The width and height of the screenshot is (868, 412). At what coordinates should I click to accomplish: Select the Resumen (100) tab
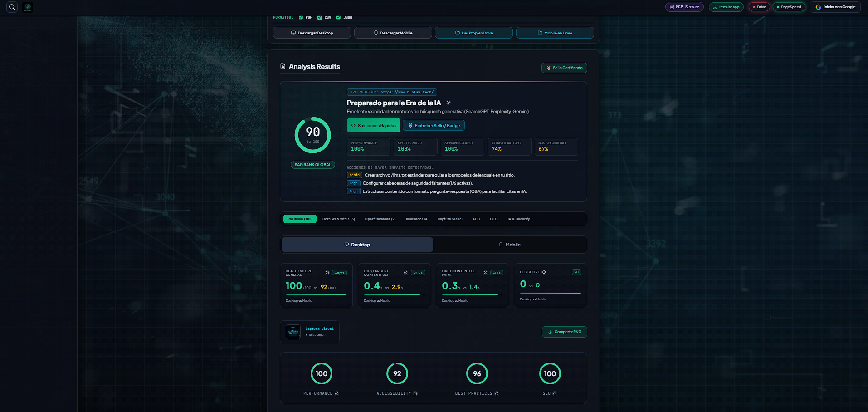click(x=300, y=219)
